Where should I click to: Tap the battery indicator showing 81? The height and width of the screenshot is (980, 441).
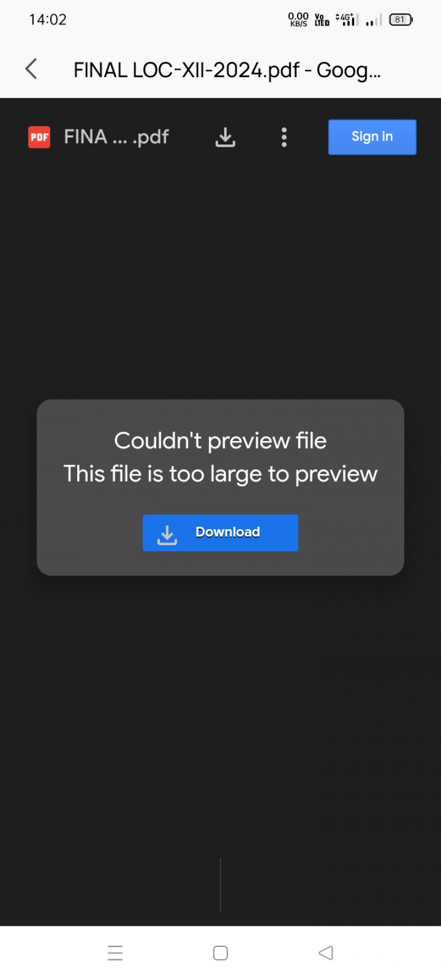click(x=401, y=20)
